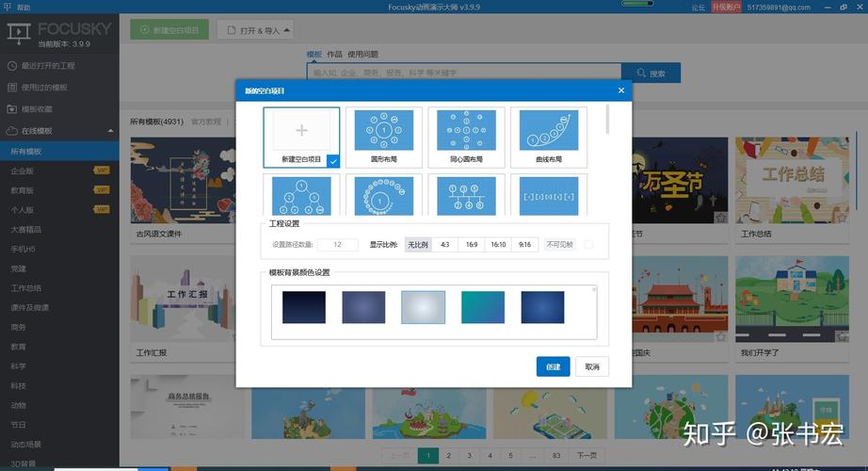Open the 工作汇报 template thumbnail

[184, 300]
